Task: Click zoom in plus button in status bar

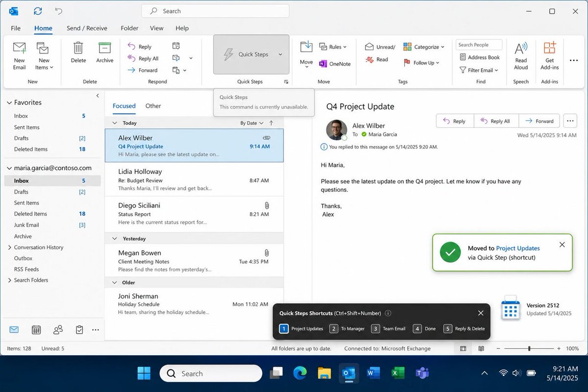Action: tap(558, 348)
